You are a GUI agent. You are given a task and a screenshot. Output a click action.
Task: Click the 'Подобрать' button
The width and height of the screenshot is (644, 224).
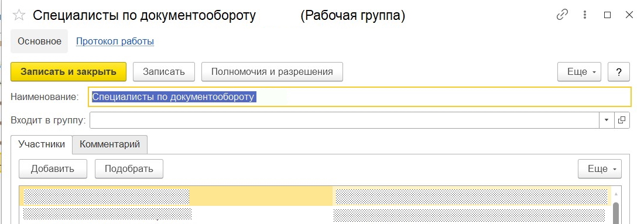[129, 168]
